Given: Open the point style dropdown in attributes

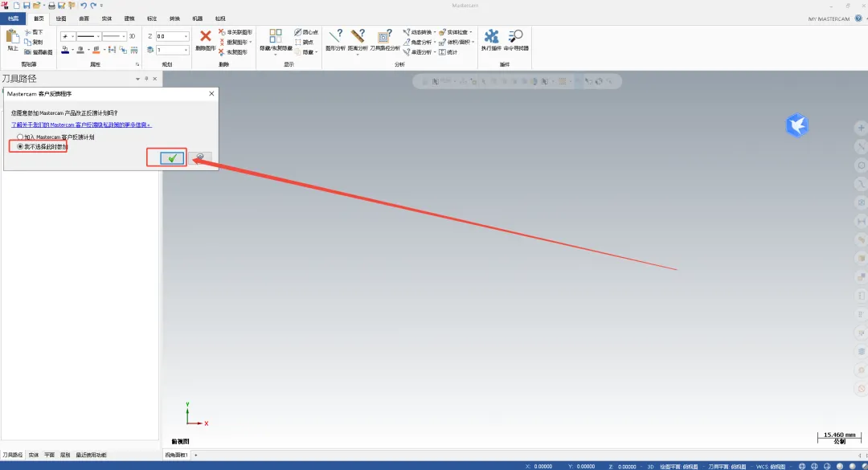Looking at the screenshot, I should [72, 36].
